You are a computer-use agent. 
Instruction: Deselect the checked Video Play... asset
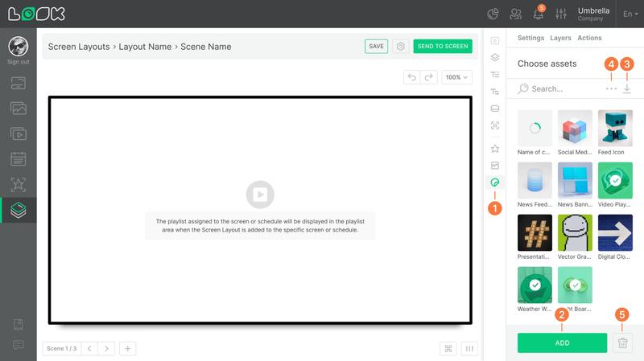click(x=615, y=180)
